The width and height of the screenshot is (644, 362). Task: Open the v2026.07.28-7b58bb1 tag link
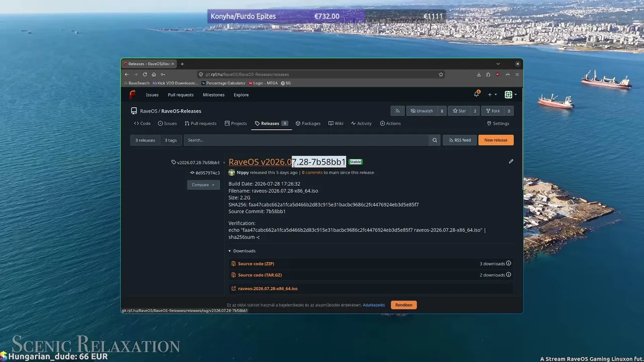[196, 162]
